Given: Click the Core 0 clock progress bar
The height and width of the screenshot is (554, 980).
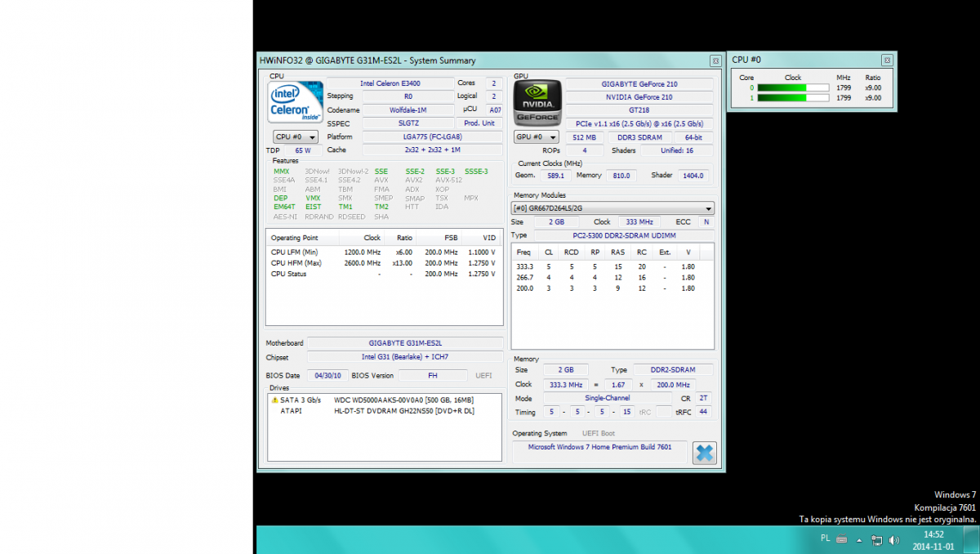Looking at the screenshot, I should pos(793,87).
